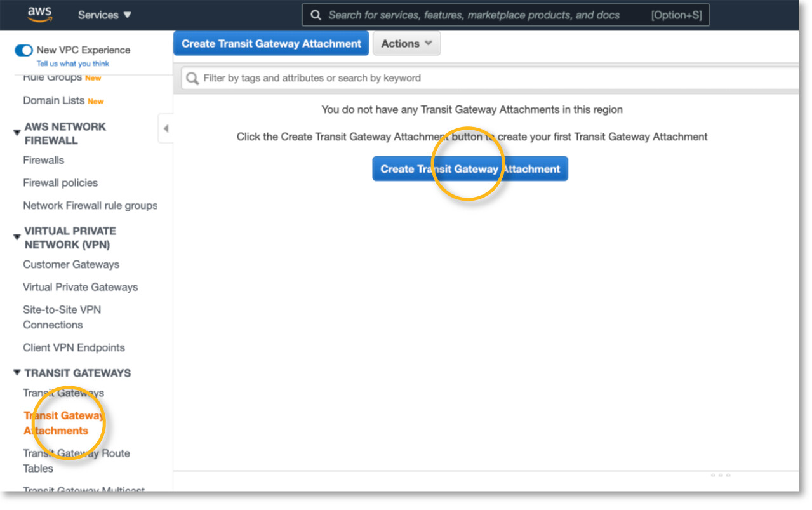Image resolution: width=812 pixels, height=510 pixels.
Task: Collapse the TRANSIT GATEWAYS section
Action: coord(17,373)
